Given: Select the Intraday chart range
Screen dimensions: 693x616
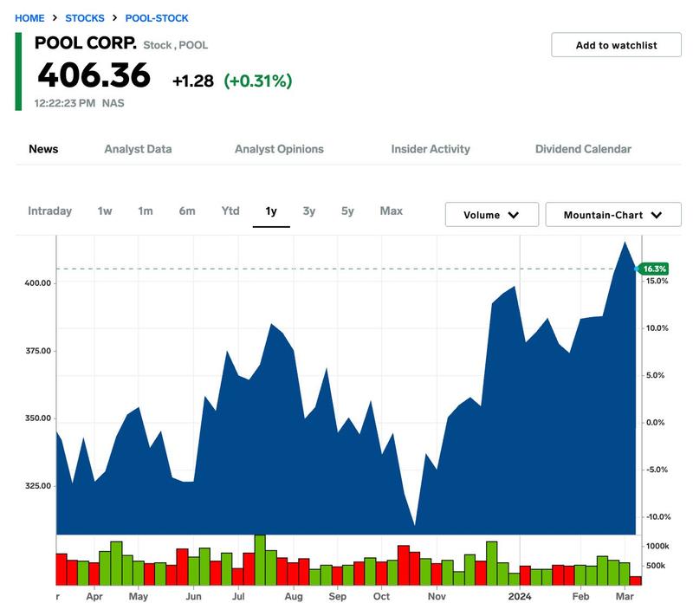Looking at the screenshot, I should (x=50, y=211).
